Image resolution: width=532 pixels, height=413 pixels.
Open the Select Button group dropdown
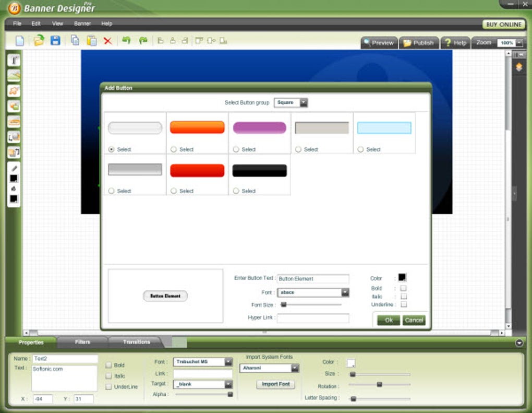click(291, 102)
